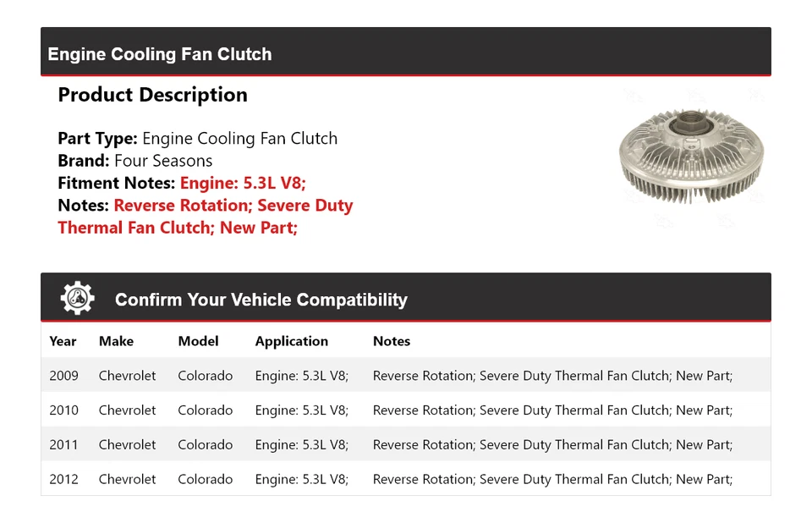Screen dimensions: 812x523
Task: Select the 2011 year cell
Action: click(x=63, y=444)
